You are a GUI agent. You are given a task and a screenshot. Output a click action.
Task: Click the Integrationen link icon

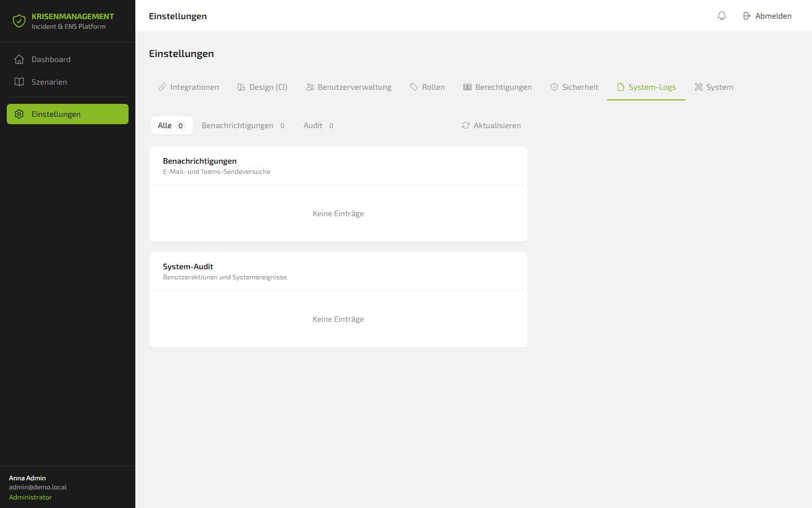pos(162,87)
